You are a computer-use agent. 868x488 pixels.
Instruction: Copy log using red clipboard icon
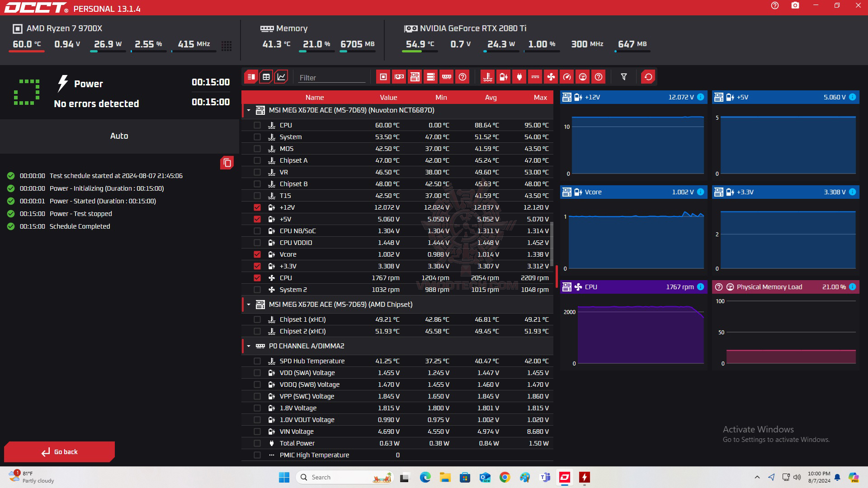click(x=227, y=163)
